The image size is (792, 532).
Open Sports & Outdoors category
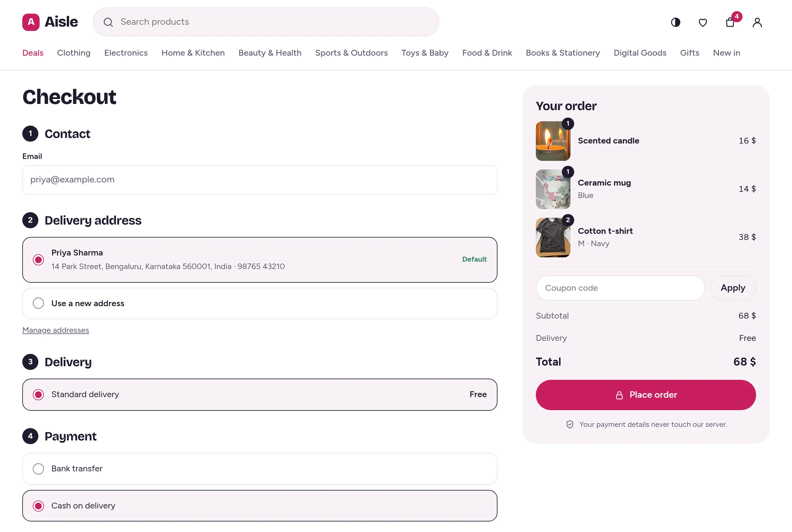351,53
